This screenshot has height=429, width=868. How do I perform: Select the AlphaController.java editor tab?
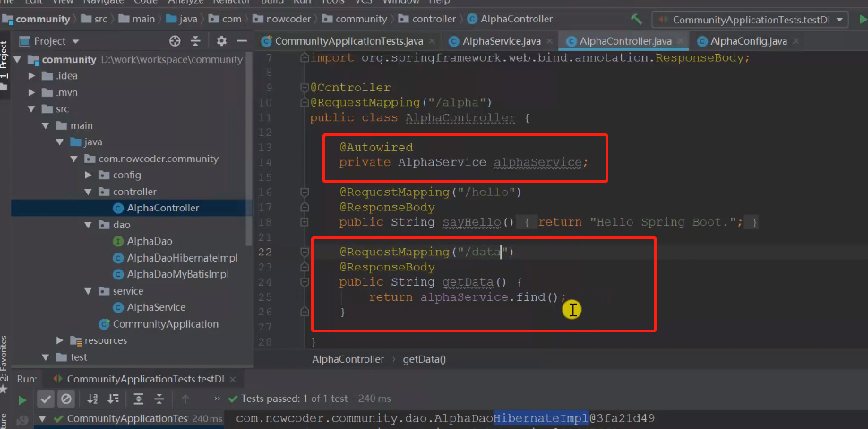(x=625, y=41)
